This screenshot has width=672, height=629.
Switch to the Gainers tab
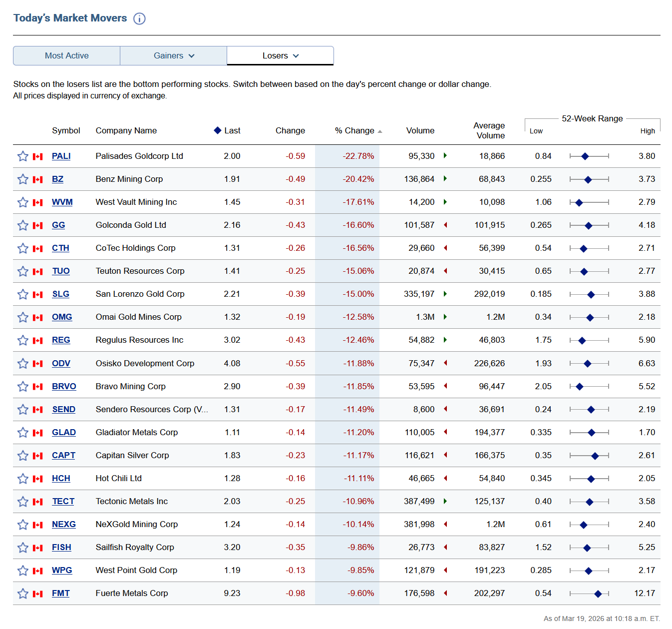tap(173, 56)
